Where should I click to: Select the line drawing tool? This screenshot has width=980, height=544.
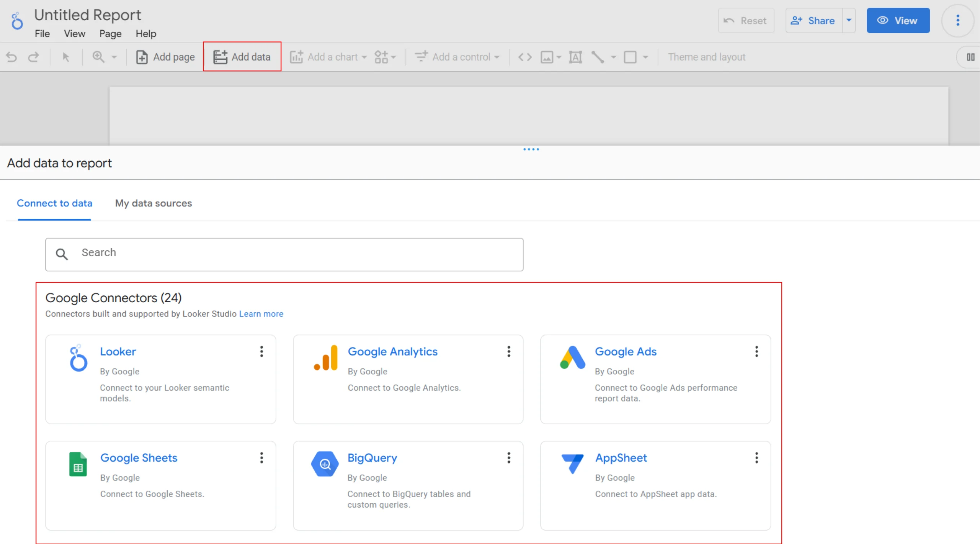tap(598, 57)
